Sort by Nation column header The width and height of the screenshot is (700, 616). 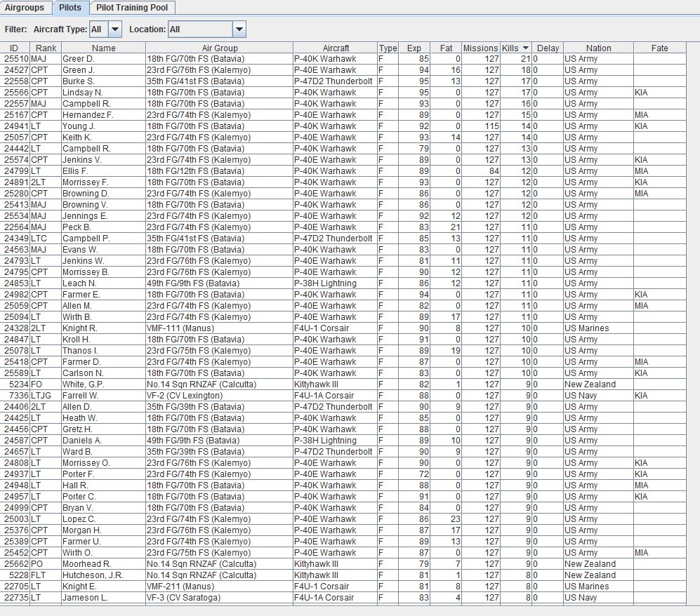[598, 48]
